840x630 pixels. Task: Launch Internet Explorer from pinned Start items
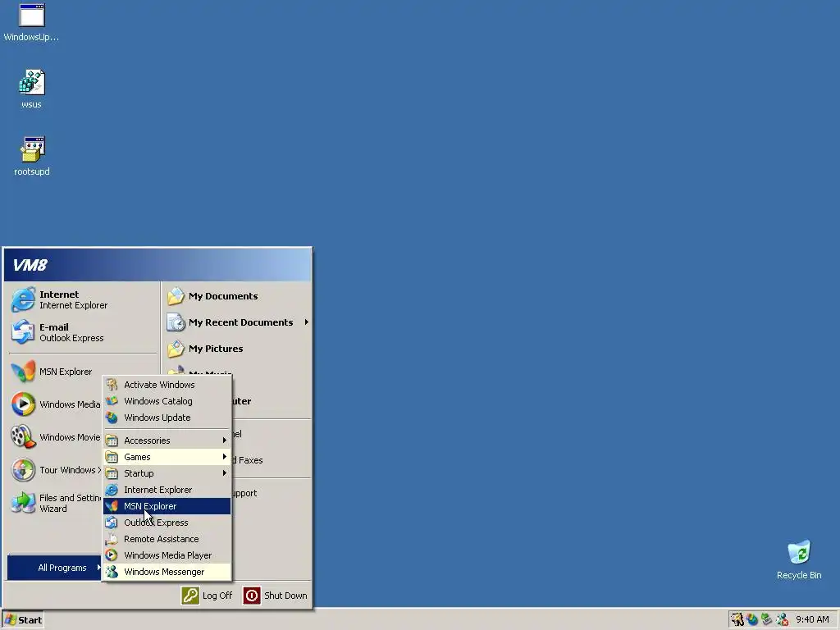point(84,299)
